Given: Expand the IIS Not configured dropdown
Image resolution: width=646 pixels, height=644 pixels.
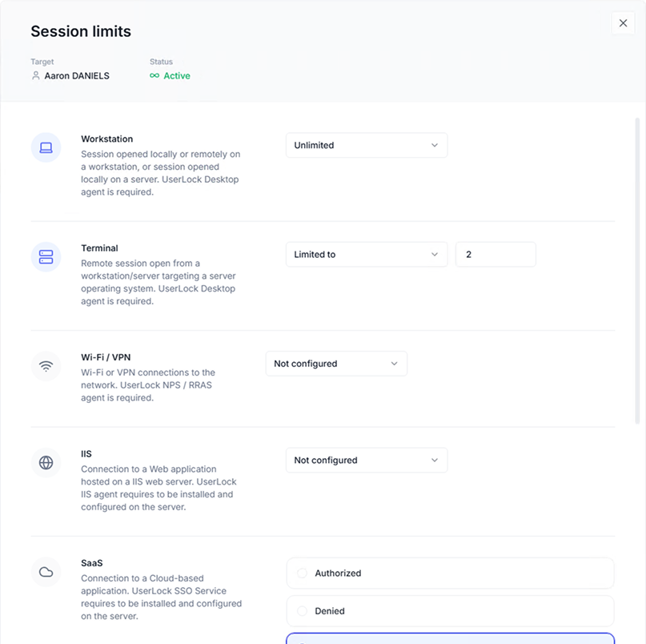Looking at the screenshot, I should [366, 461].
